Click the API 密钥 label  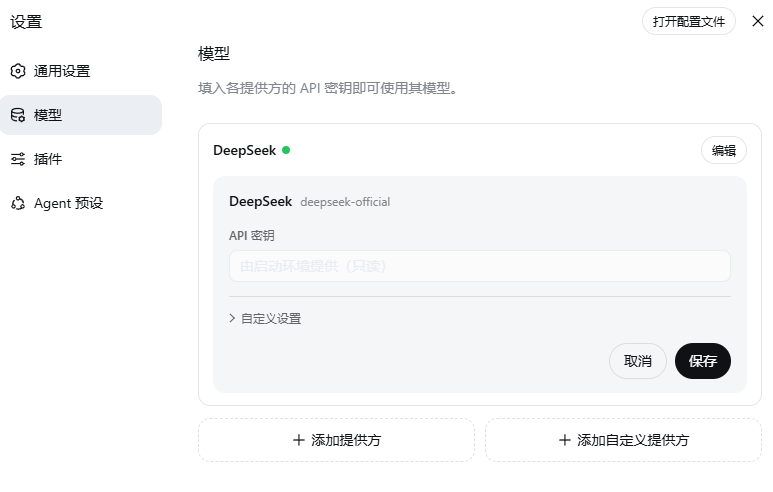point(251,236)
